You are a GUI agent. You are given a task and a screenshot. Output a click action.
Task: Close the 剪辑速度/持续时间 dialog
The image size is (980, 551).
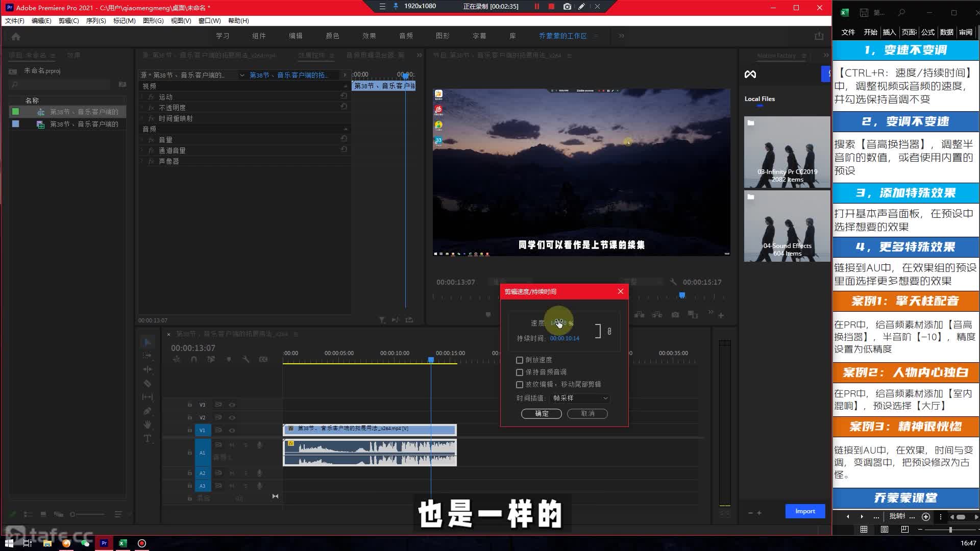[621, 291]
